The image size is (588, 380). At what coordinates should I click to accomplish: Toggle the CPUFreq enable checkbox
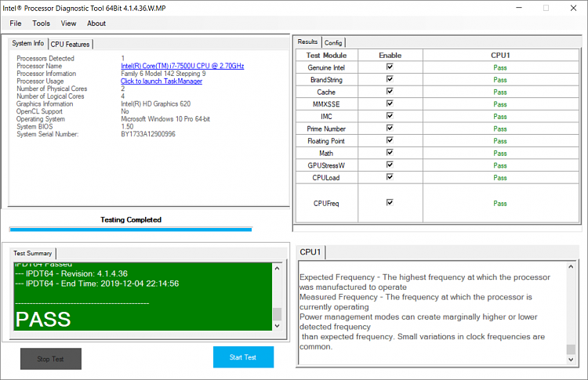(x=390, y=202)
